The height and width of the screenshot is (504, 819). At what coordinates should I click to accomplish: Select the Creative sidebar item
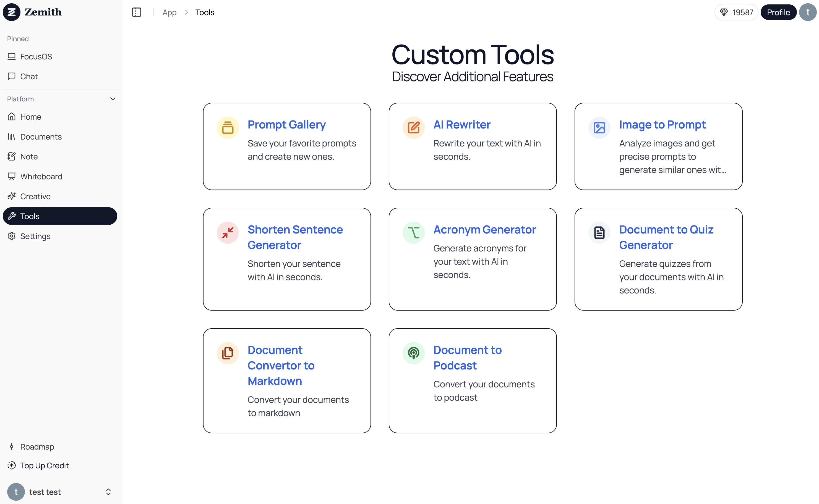[x=35, y=196]
